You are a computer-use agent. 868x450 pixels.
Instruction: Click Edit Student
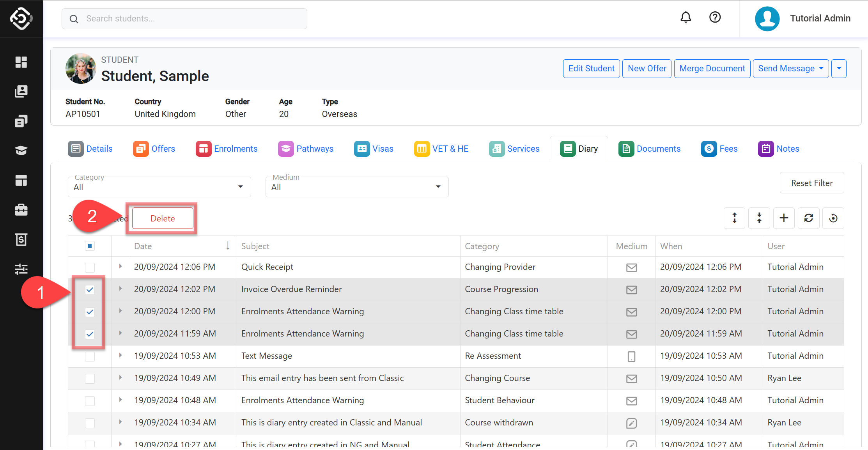(591, 69)
